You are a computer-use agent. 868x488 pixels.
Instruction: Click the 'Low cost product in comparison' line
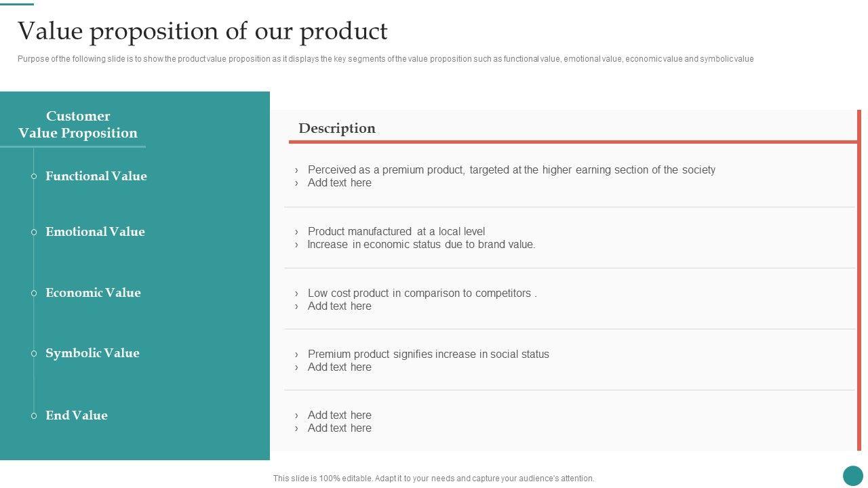[x=422, y=293]
